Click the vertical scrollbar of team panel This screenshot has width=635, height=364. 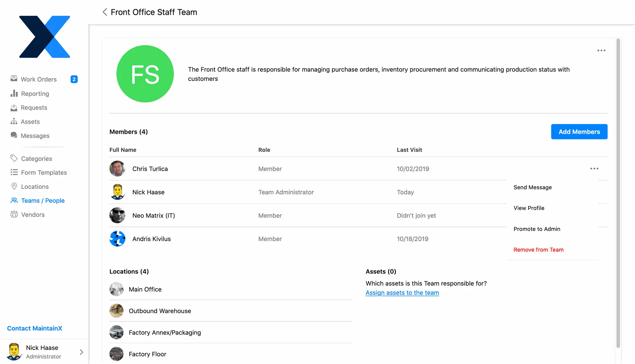(618, 193)
